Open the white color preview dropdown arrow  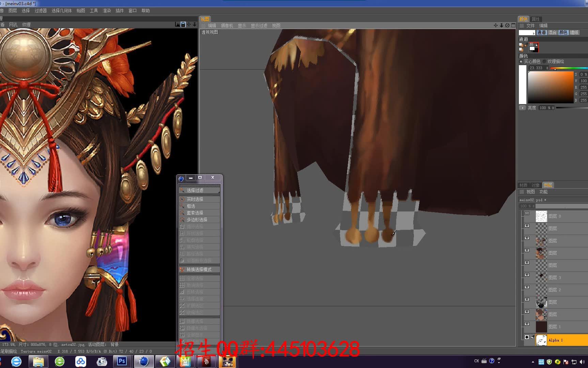pyautogui.click(x=533, y=33)
